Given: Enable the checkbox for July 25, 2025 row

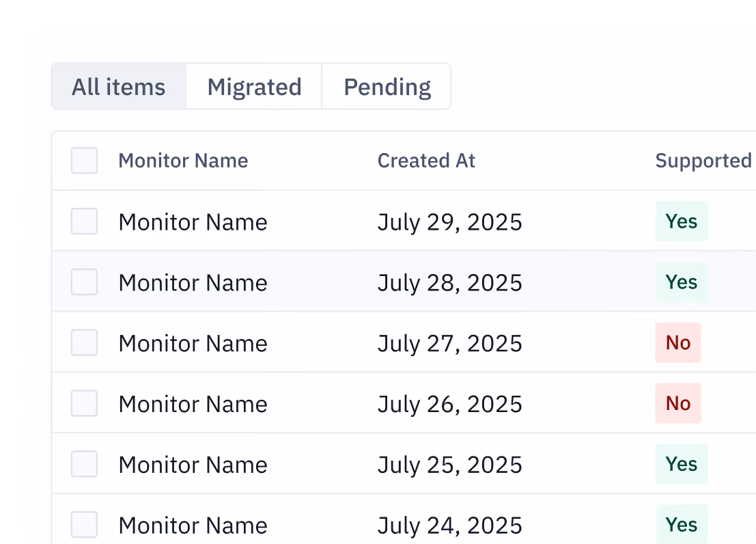Looking at the screenshot, I should point(85,464).
